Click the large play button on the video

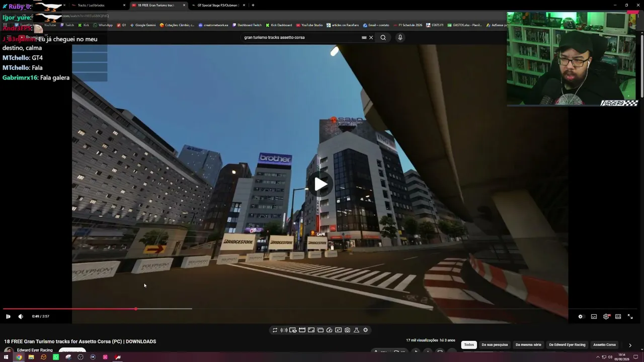pos(321,184)
